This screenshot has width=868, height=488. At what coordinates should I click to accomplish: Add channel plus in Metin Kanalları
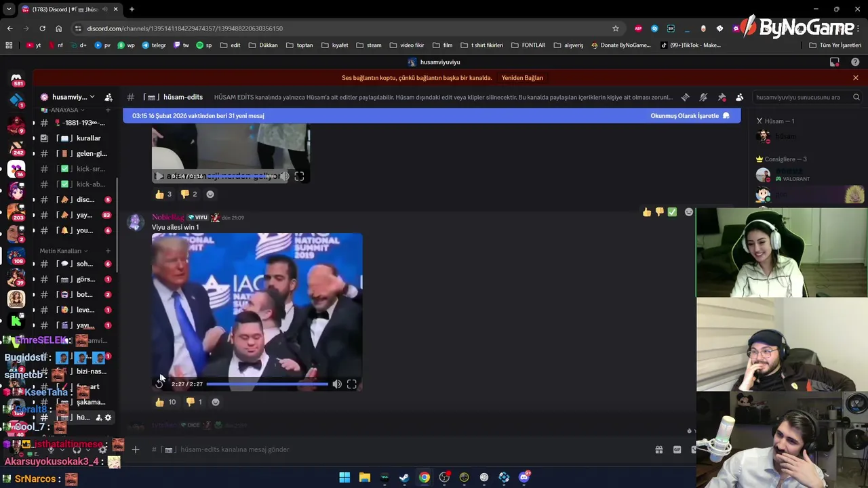click(x=107, y=251)
